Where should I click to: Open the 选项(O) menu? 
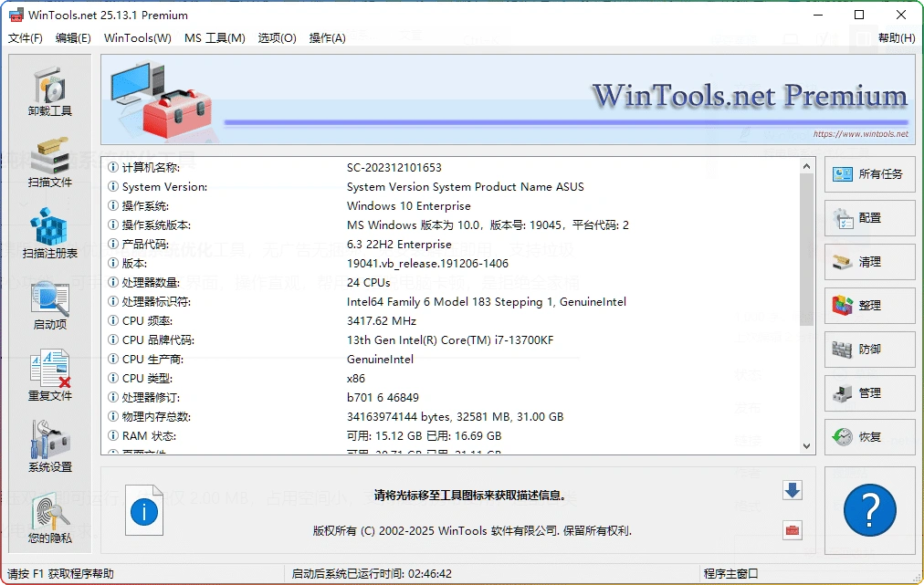point(277,37)
